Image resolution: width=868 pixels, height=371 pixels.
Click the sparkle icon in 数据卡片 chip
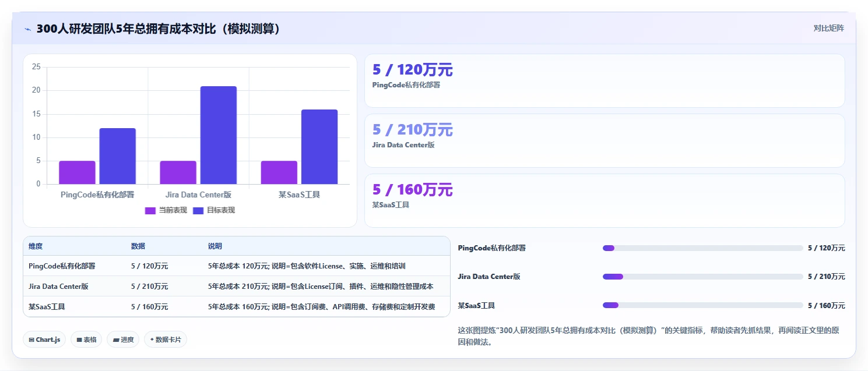(x=152, y=340)
